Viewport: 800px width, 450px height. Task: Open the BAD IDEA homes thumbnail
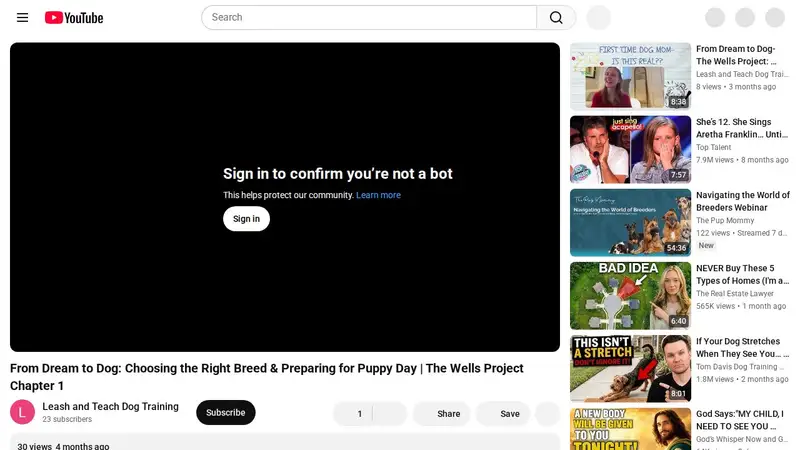pyautogui.click(x=630, y=295)
